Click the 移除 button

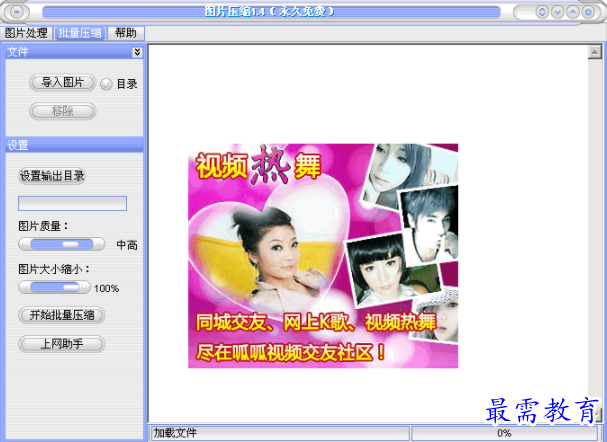[x=62, y=111]
